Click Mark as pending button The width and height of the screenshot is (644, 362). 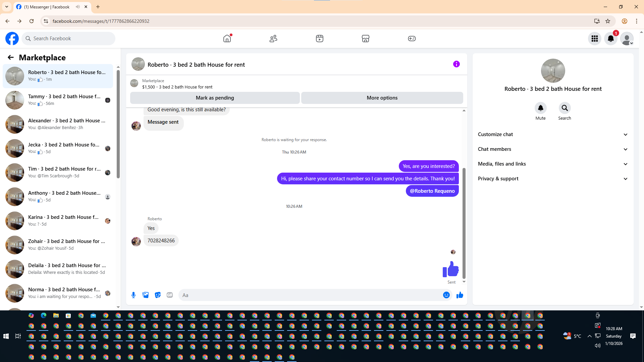215,98
